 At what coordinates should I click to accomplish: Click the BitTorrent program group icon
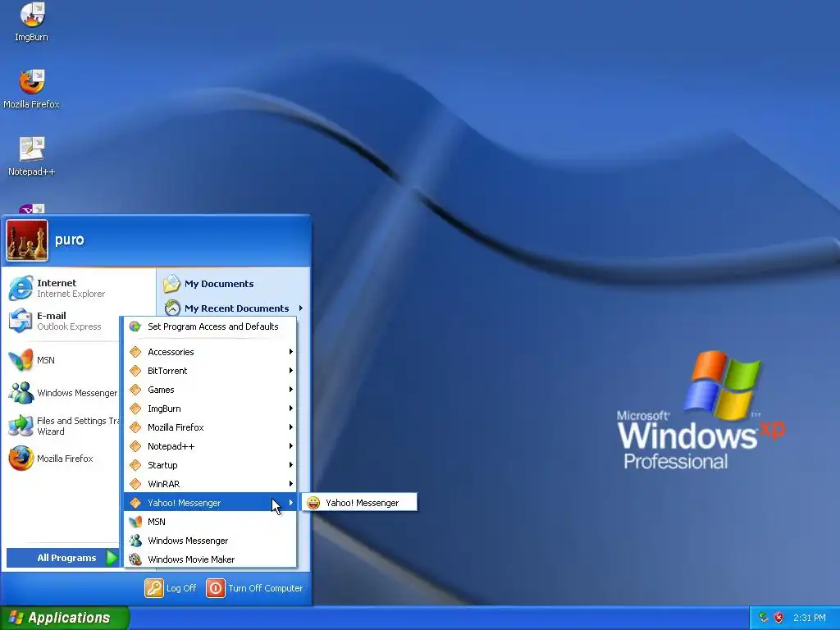pos(135,371)
